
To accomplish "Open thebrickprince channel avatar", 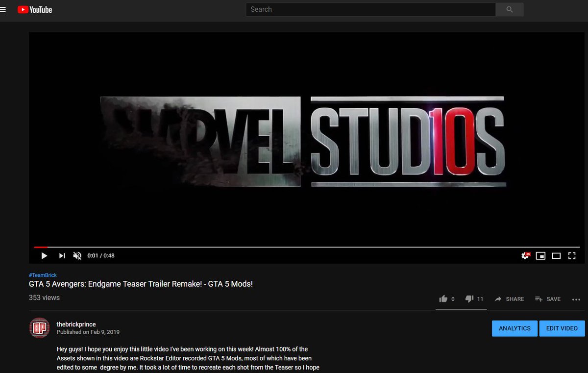I will tap(39, 328).
